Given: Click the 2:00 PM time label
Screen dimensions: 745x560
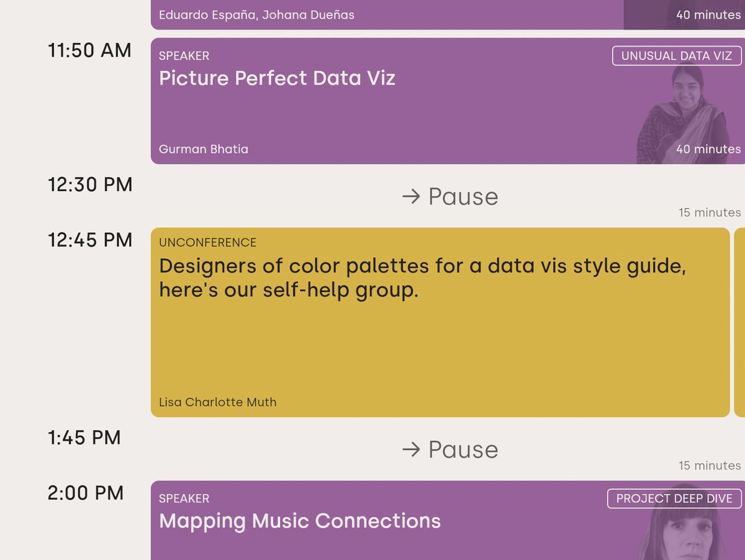Looking at the screenshot, I should click(86, 493).
